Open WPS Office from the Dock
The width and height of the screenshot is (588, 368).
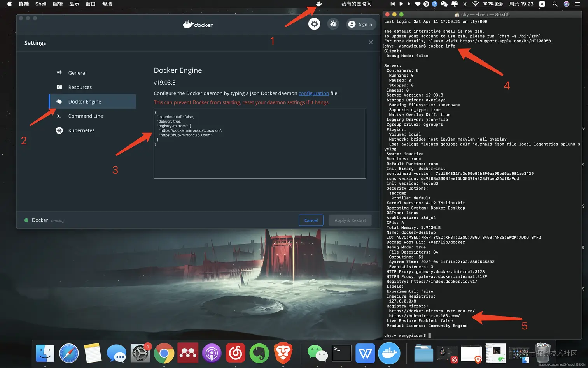pyautogui.click(x=365, y=354)
